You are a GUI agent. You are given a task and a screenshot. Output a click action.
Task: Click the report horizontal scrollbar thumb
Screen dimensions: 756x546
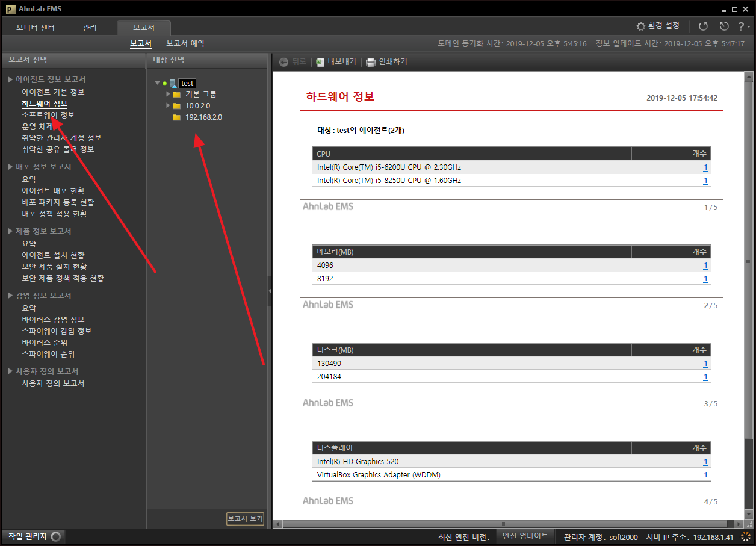tap(504, 524)
